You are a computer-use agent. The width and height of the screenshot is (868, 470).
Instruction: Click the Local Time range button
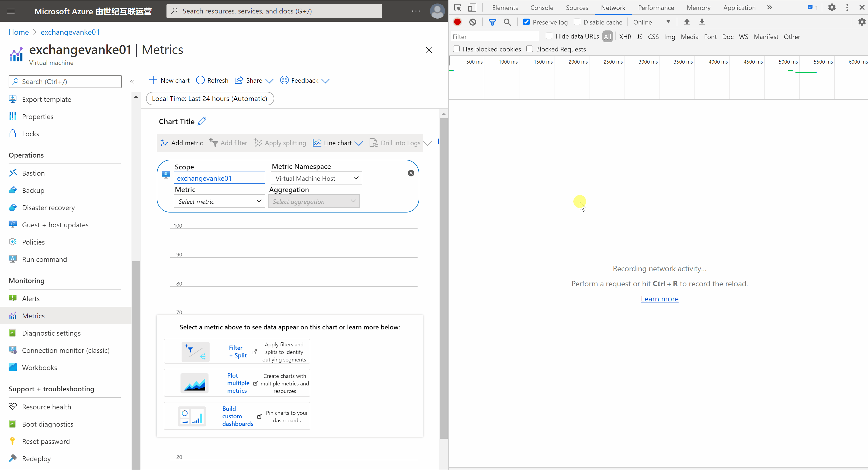coord(210,99)
